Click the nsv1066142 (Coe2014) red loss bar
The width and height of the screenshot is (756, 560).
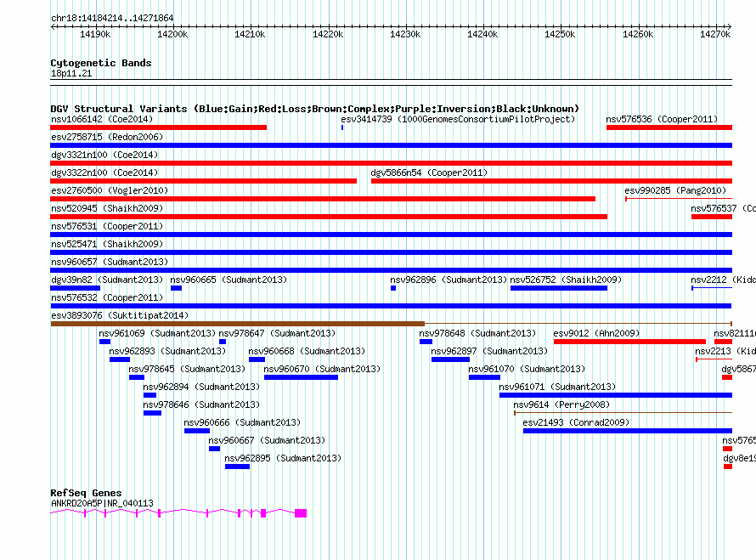(158, 127)
